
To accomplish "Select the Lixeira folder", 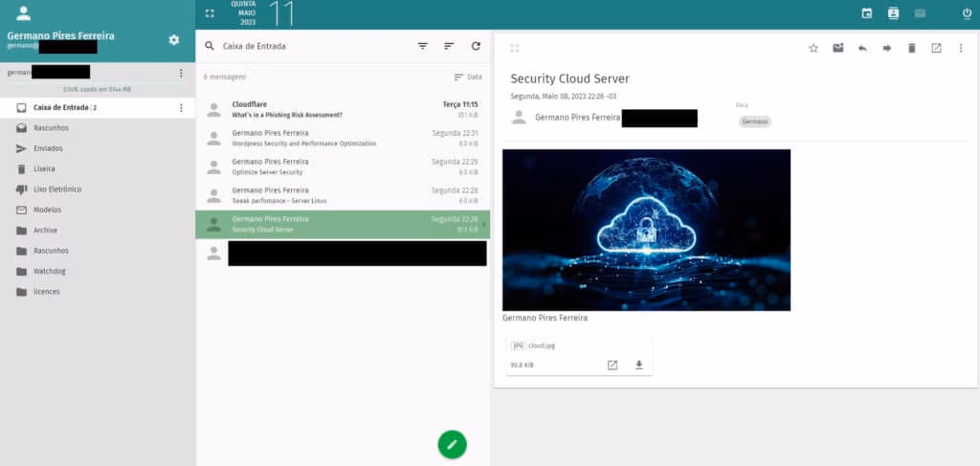I will click(x=44, y=168).
